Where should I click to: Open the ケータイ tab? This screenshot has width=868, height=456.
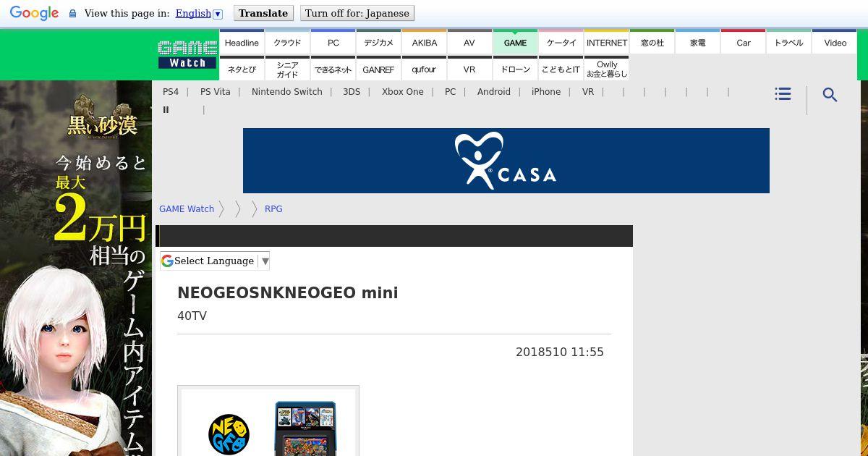click(561, 43)
